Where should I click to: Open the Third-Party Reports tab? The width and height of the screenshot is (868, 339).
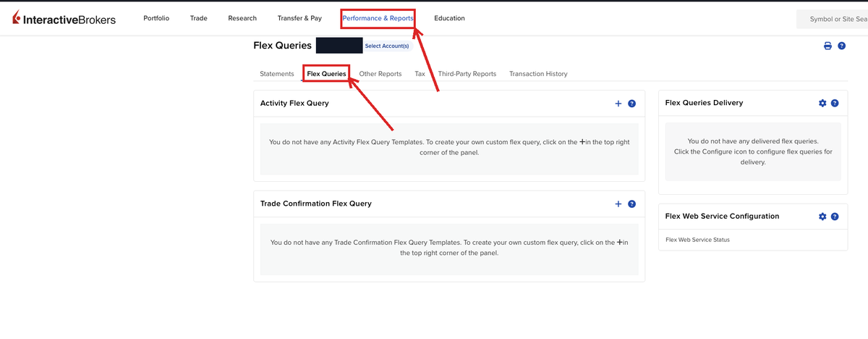click(467, 74)
